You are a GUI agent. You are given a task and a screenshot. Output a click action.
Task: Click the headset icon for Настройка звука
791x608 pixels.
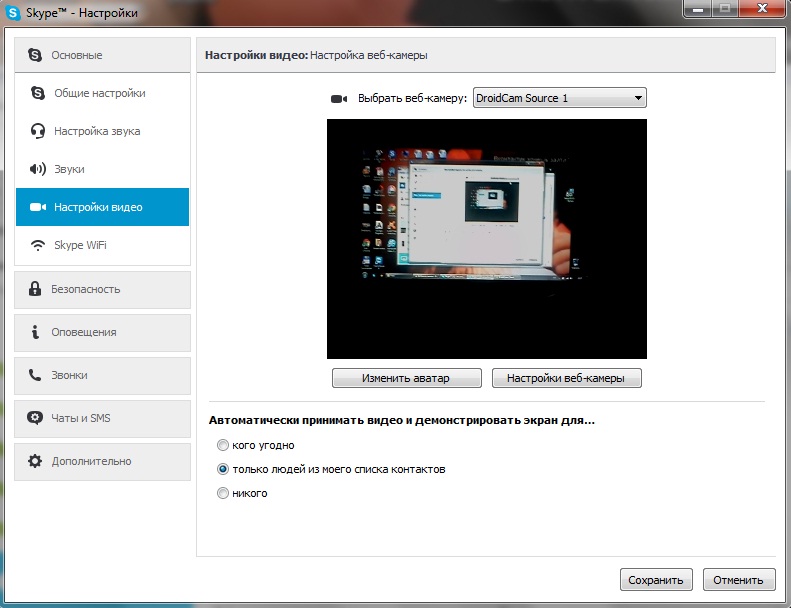coord(38,131)
